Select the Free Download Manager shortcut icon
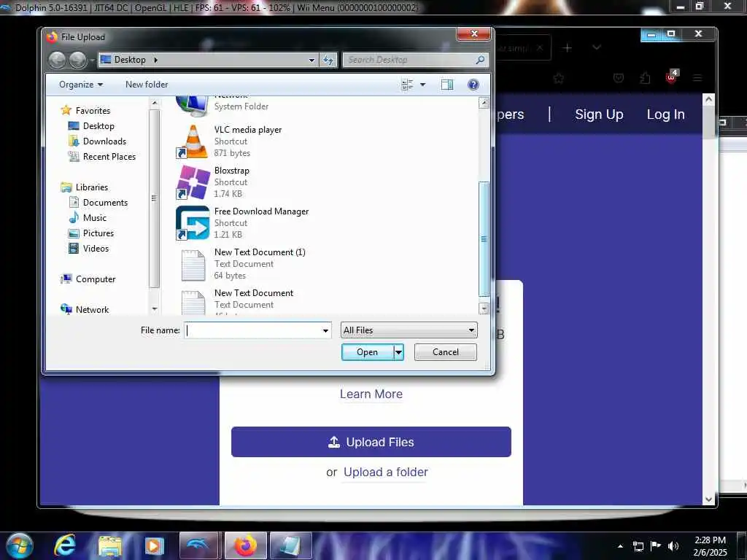Image resolution: width=747 pixels, height=560 pixels. pos(193,223)
